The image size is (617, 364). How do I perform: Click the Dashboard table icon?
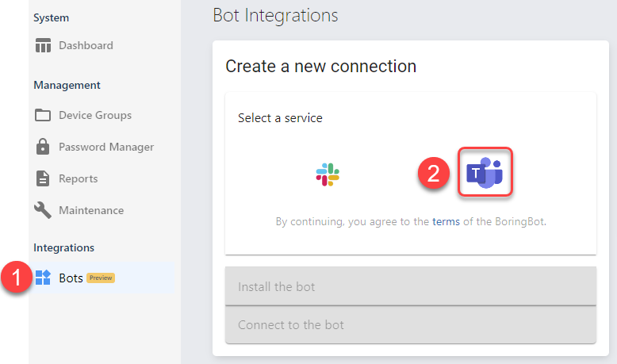43,45
